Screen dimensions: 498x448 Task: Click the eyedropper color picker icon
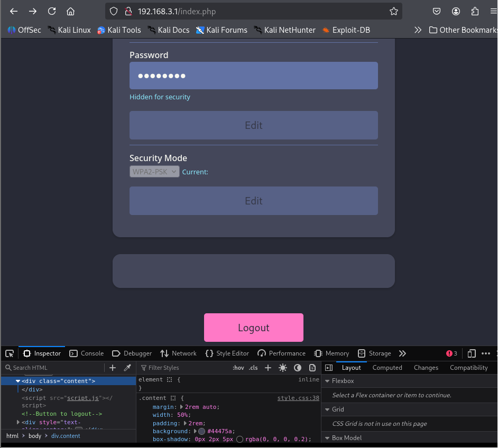click(127, 368)
